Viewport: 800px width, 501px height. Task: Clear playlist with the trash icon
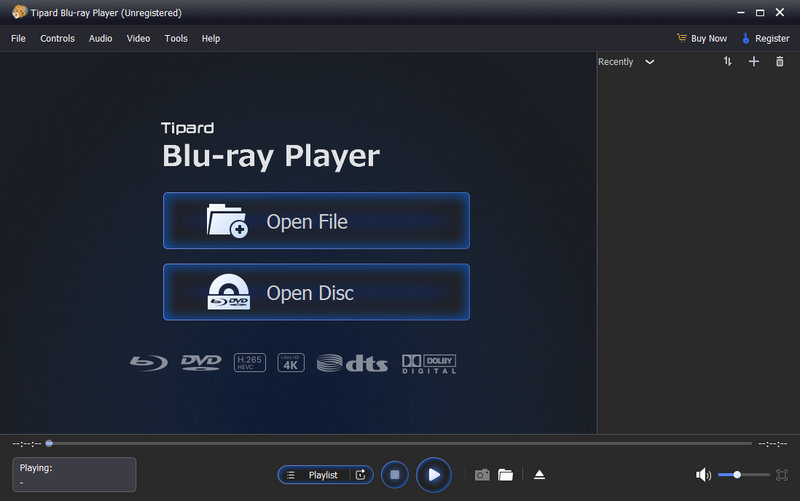(x=780, y=62)
